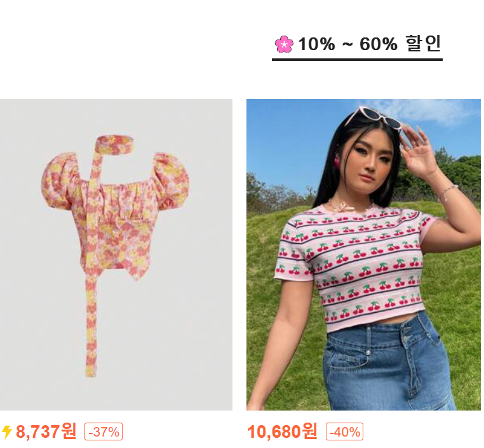Screen dimensions: 484x448
Task: Click the 할인 text in the heading
Action: 423,44
